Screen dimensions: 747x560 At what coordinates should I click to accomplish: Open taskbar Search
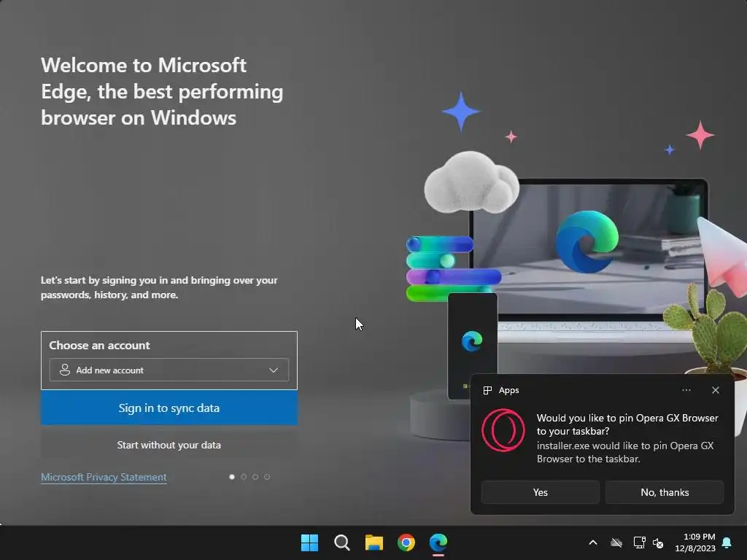[341, 542]
